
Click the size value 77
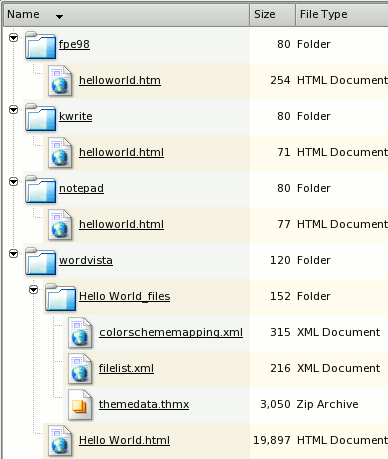284,224
